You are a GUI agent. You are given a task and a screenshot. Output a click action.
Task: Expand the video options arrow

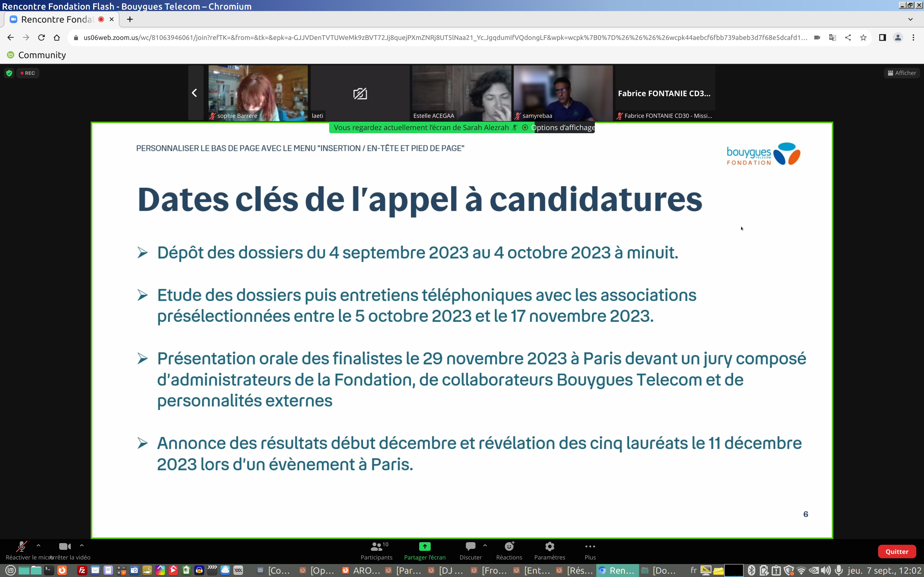pos(82,545)
